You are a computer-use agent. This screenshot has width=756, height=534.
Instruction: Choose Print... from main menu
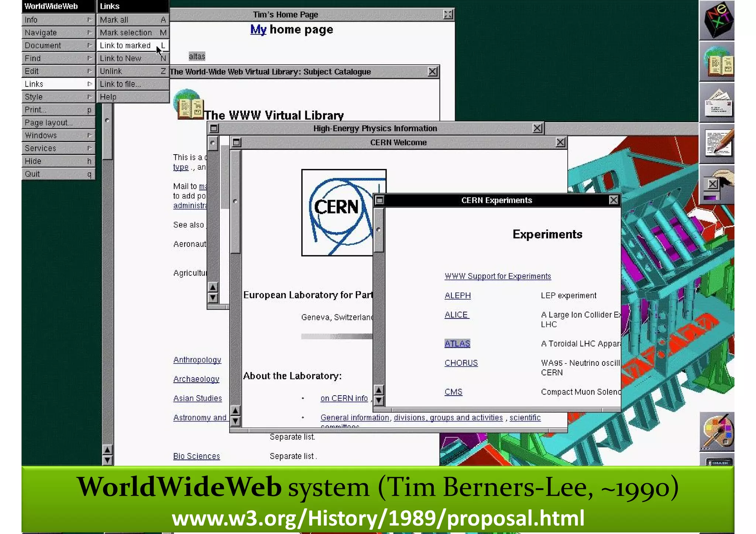(x=58, y=110)
